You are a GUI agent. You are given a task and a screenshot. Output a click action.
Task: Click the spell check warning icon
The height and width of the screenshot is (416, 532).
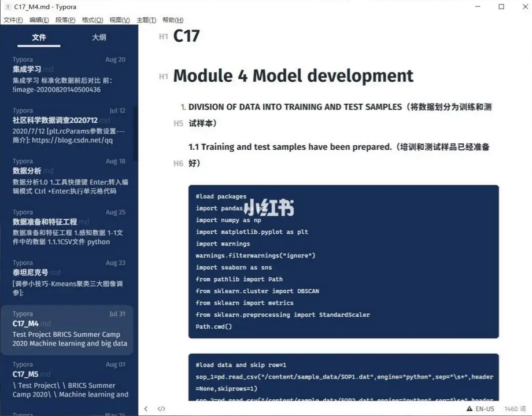470,408
